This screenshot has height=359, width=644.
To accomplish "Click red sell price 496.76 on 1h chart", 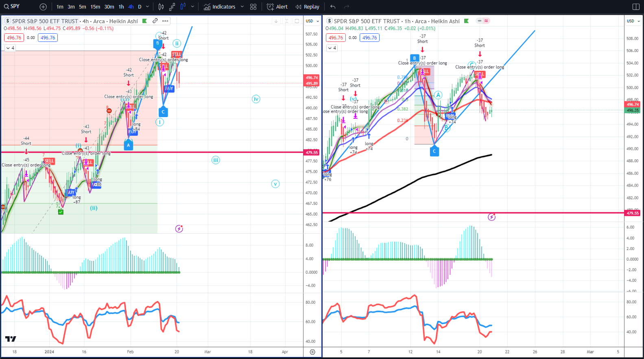I will (x=336, y=38).
